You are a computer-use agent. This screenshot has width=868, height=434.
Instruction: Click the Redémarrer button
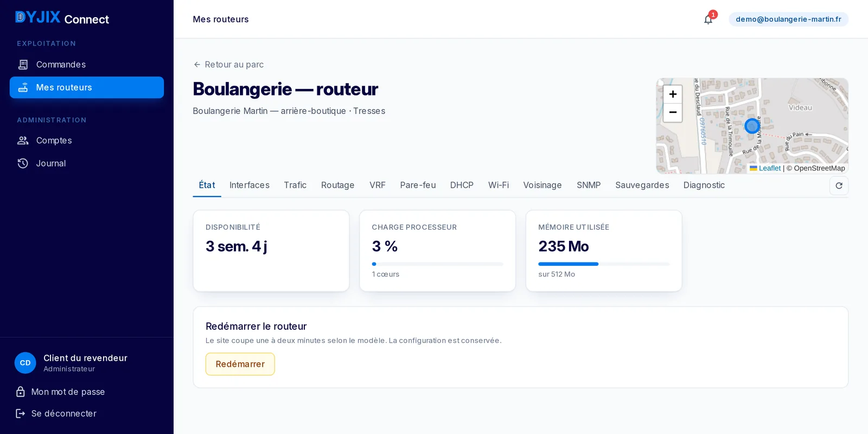click(x=240, y=364)
